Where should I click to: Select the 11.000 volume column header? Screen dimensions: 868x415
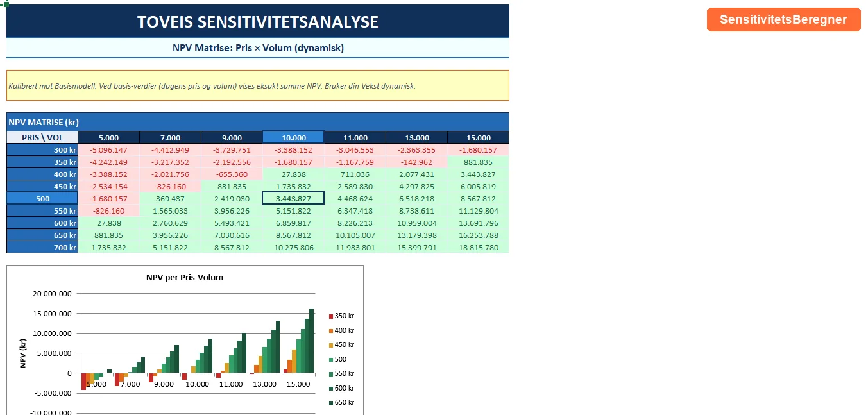click(355, 138)
